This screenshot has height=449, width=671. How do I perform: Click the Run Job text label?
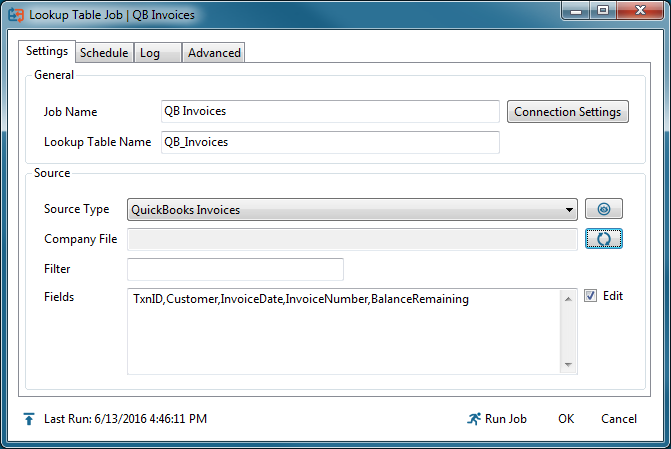[x=505, y=419]
